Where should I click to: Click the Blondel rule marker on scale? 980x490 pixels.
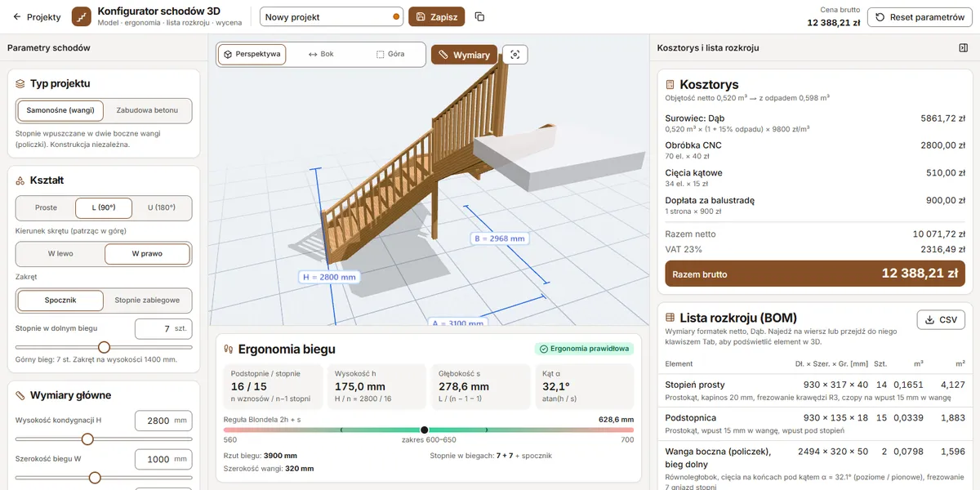click(424, 430)
